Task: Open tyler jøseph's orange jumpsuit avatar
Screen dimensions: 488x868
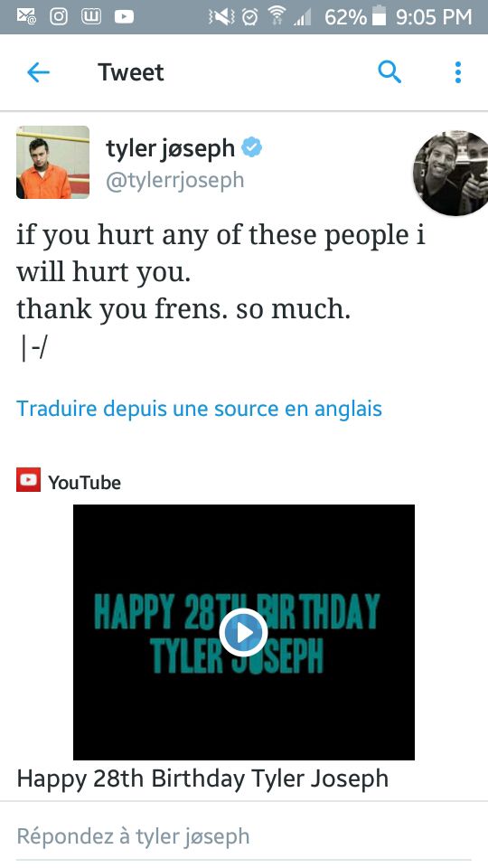Action: pyautogui.click(x=53, y=162)
